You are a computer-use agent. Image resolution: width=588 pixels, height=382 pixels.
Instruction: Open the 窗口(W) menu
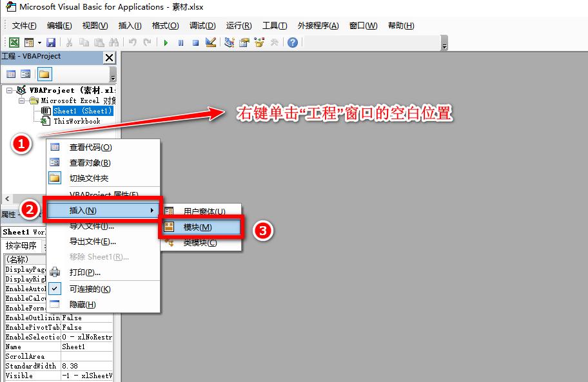[x=363, y=26]
